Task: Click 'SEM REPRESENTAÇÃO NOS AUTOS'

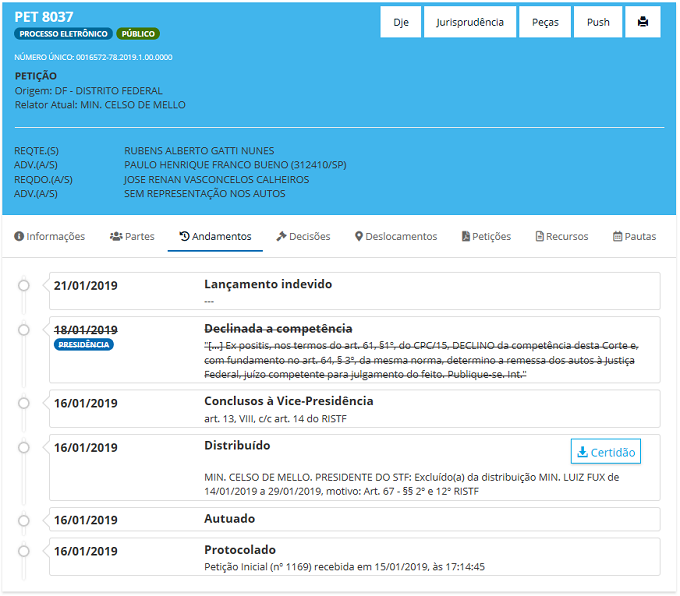Action: (x=205, y=193)
